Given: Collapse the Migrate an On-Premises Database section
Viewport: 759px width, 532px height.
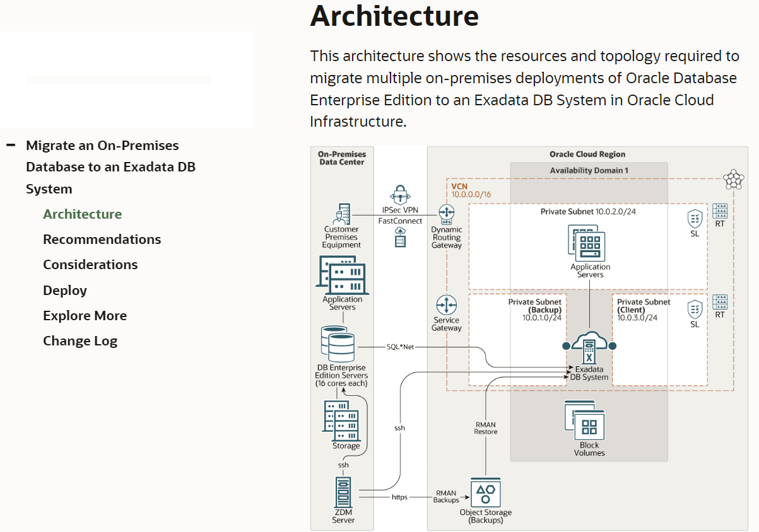Looking at the screenshot, I should pos(10,145).
